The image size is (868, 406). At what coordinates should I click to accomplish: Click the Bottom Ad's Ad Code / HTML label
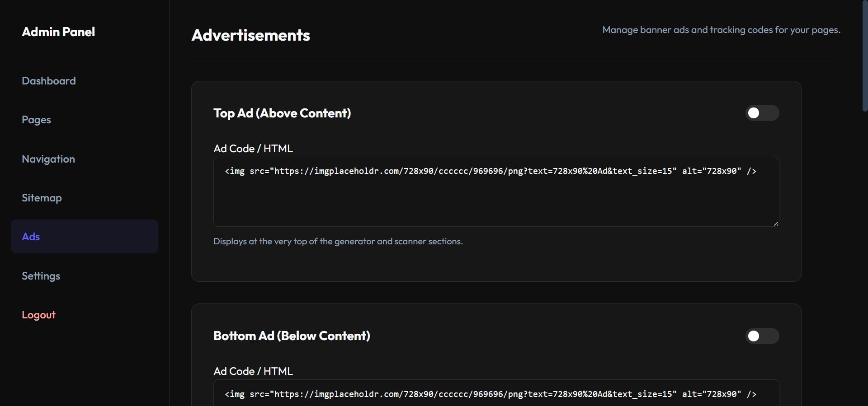(253, 371)
